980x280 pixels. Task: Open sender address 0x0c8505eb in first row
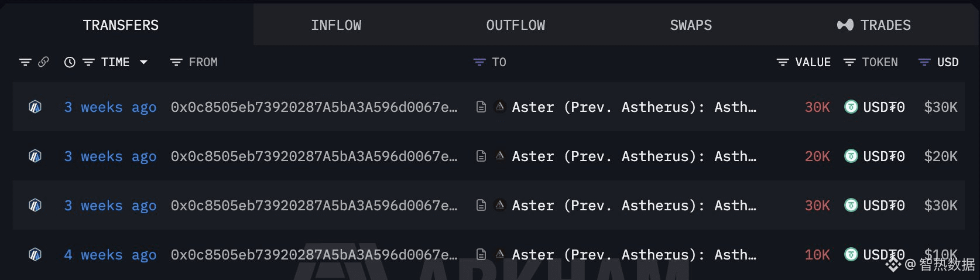314,107
